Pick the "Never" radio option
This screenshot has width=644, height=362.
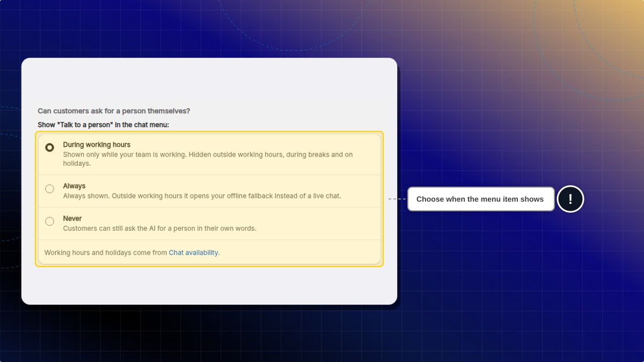click(49, 221)
